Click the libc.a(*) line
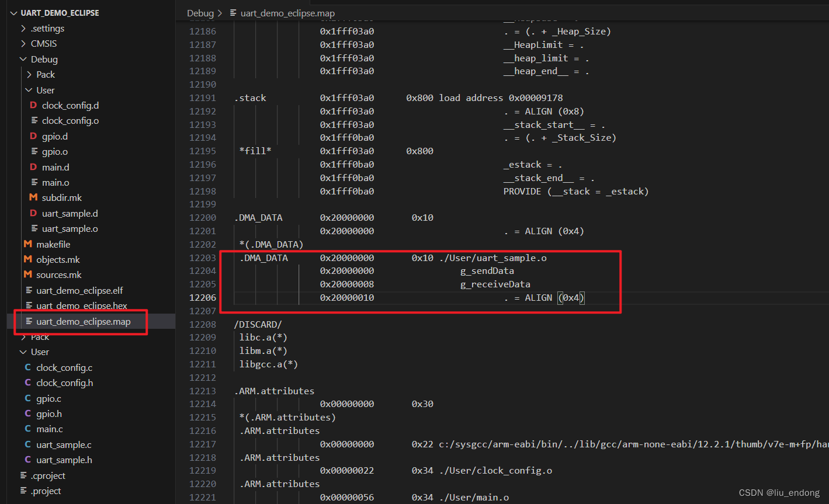Screen dimensions: 829x504 tap(263, 338)
